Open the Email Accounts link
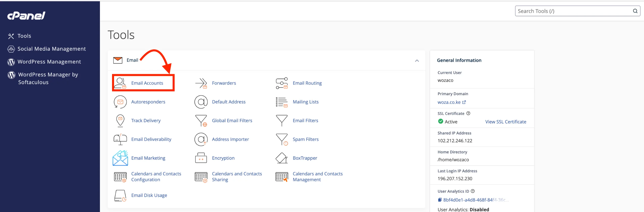The image size is (644, 212). click(147, 83)
